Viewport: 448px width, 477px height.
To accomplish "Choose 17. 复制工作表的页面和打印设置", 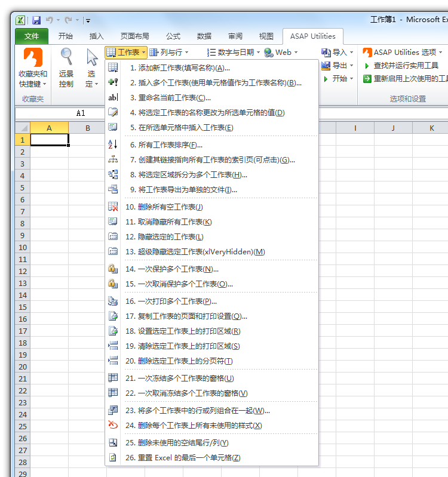I will (212, 316).
